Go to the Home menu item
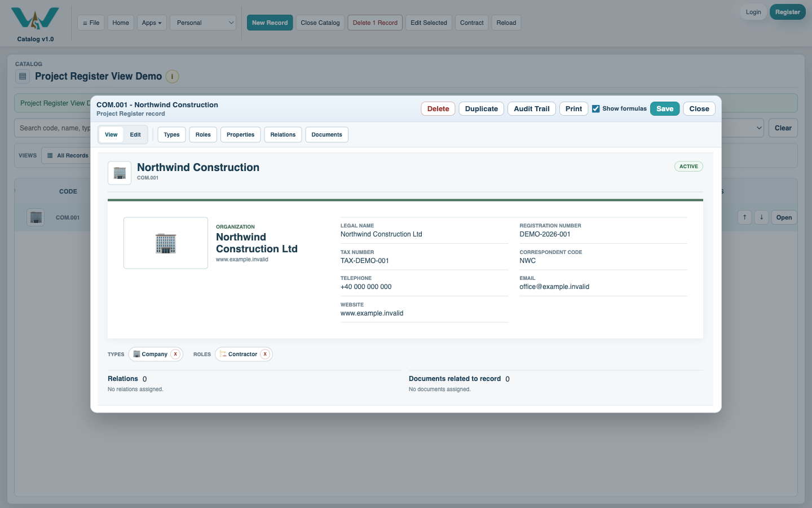Viewport: 812px width, 508px height. 121,23
